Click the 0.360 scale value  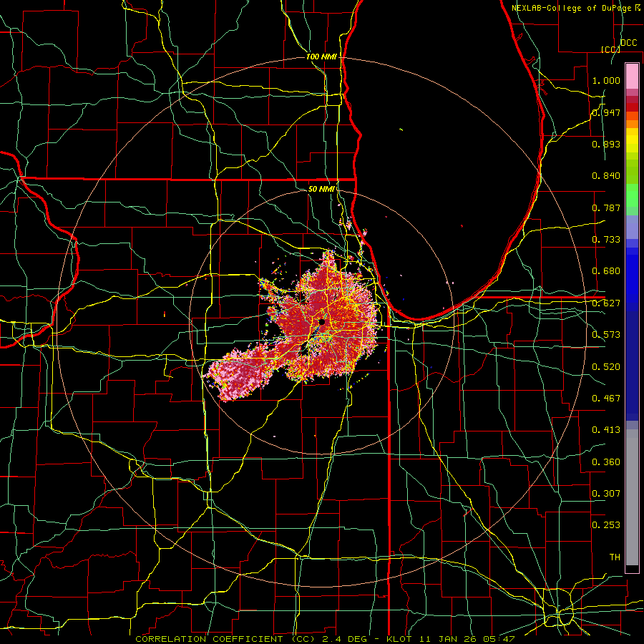tap(606, 462)
